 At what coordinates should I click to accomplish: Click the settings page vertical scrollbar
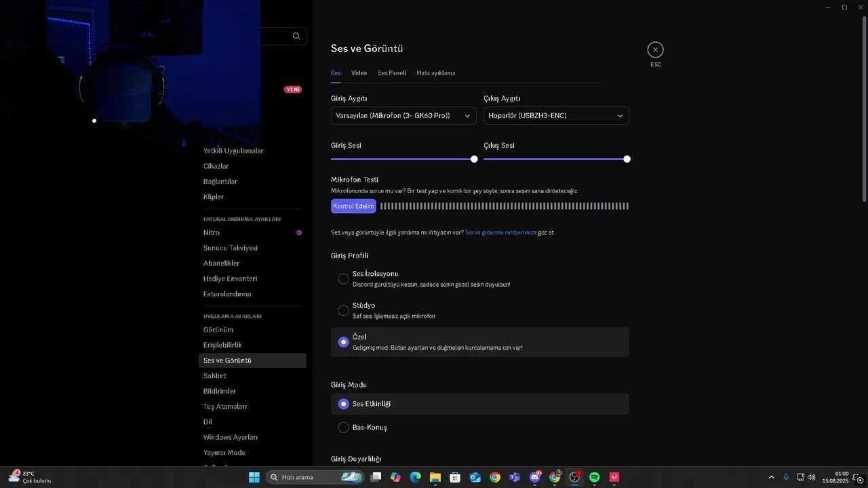point(864,108)
